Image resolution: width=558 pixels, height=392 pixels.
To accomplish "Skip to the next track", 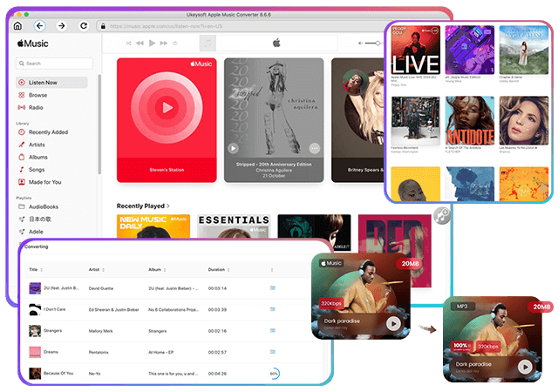I will click(x=164, y=43).
